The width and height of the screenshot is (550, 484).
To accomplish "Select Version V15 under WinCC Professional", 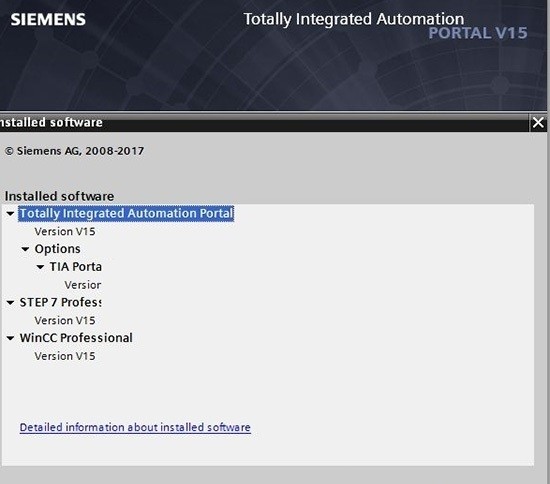I will [x=65, y=356].
